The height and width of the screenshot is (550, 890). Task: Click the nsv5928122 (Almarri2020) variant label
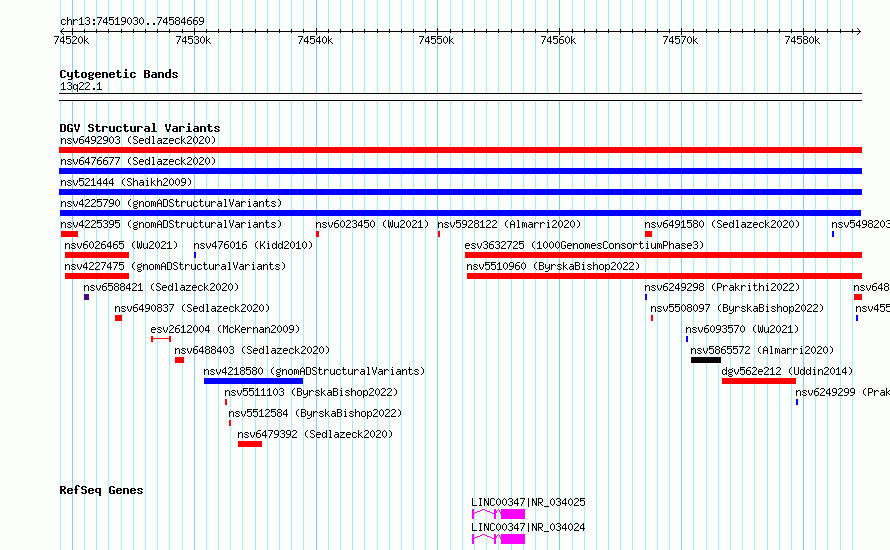pos(509,224)
